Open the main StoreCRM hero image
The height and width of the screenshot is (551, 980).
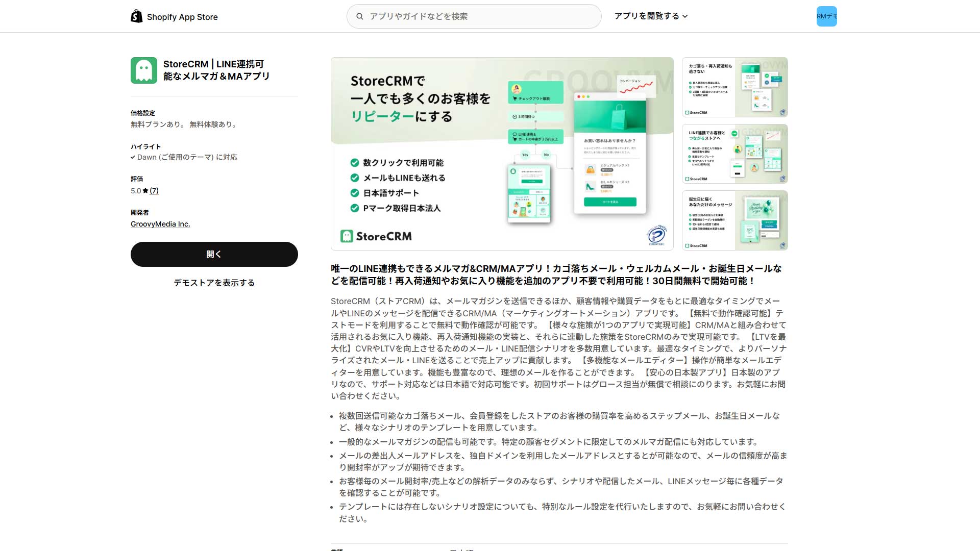[x=502, y=154]
